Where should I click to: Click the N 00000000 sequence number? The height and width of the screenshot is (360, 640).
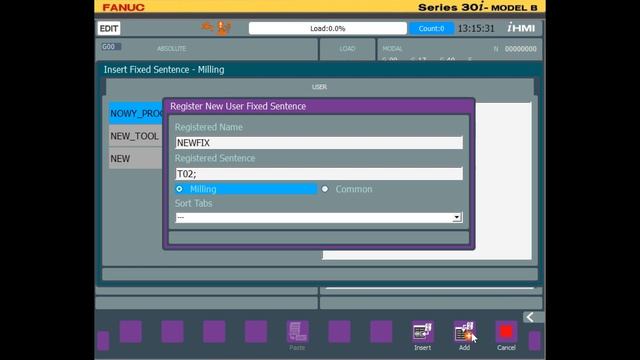pos(515,49)
